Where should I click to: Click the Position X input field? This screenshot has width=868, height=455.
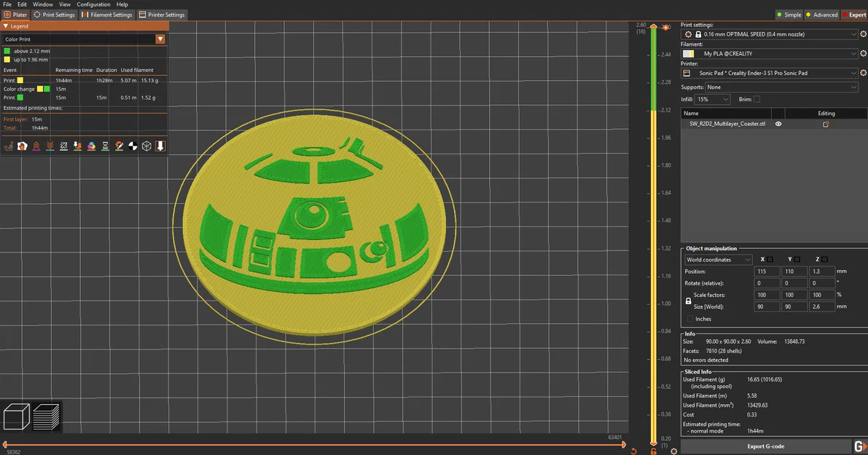click(x=766, y=272)
